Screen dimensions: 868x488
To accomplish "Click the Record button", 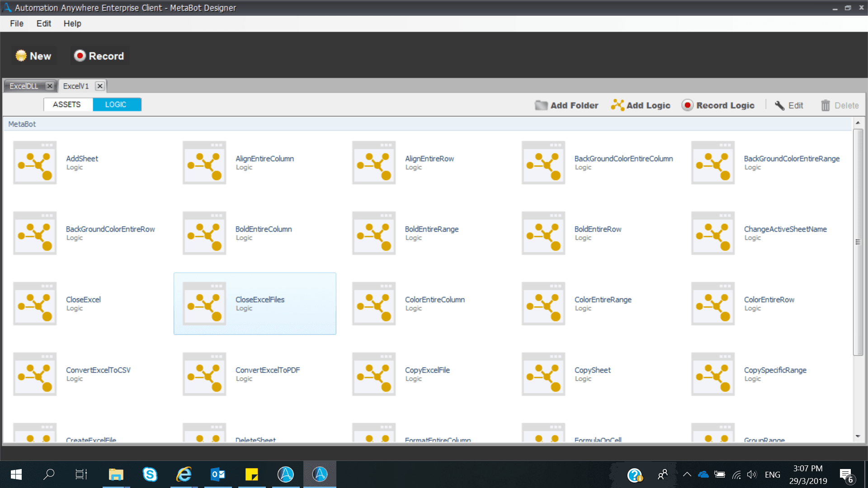I will click(x=99, y=56).
